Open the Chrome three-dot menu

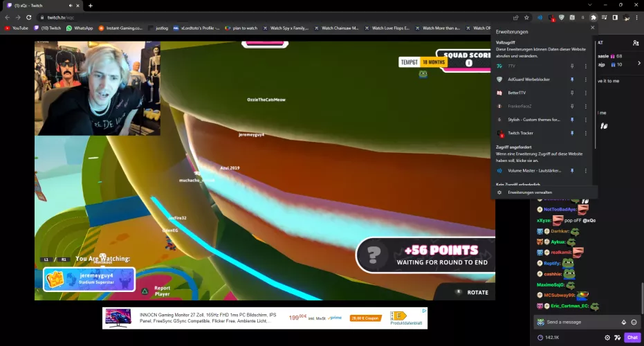[x=637, y=18]
